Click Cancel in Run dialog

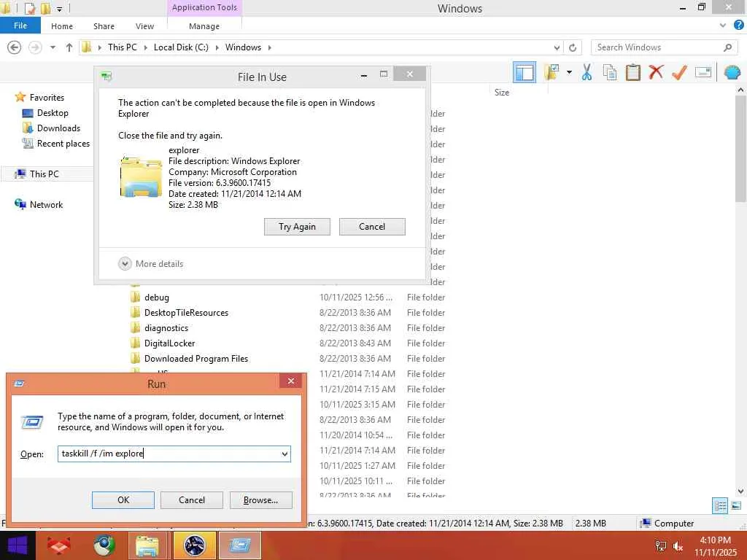coord(192,500)
